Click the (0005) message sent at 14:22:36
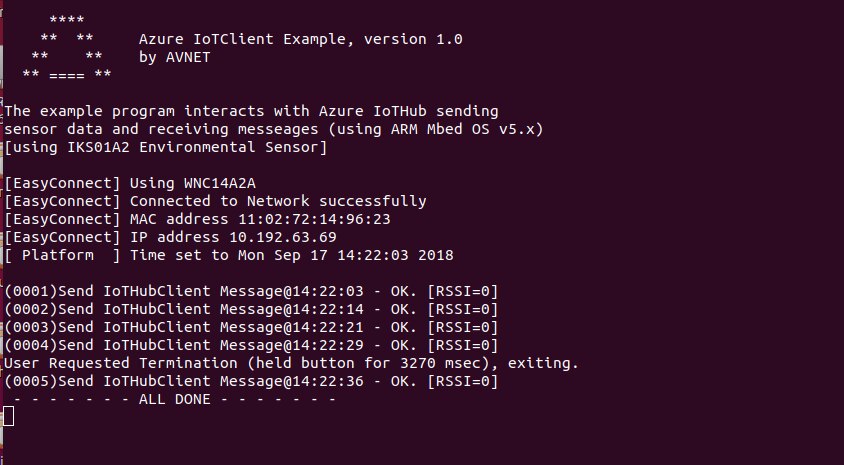Viewport: 844px width, 465px height. [251, 381]
